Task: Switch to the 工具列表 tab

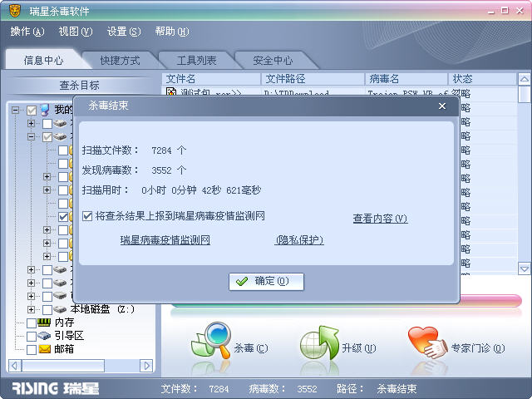Action: click(x=196, y=61)
